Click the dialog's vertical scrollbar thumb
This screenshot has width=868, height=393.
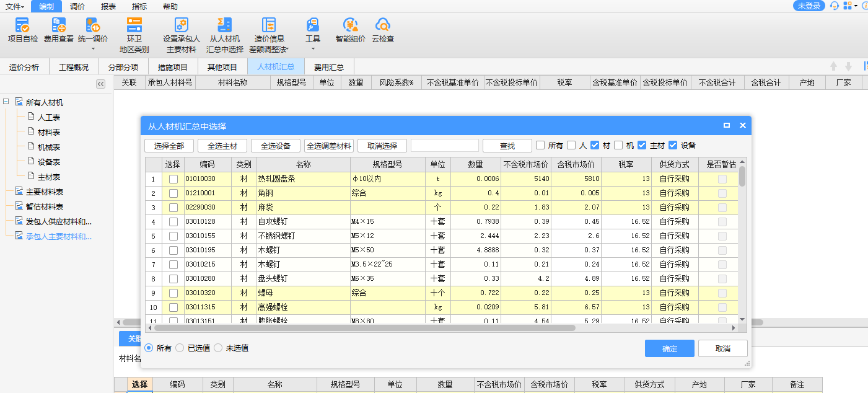(x=742, y=176)
